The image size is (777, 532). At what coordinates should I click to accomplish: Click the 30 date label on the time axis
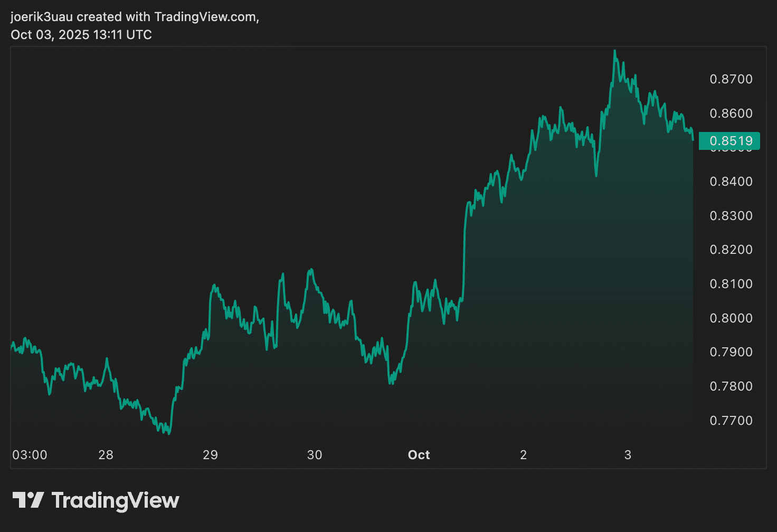[x=315, y=455]
